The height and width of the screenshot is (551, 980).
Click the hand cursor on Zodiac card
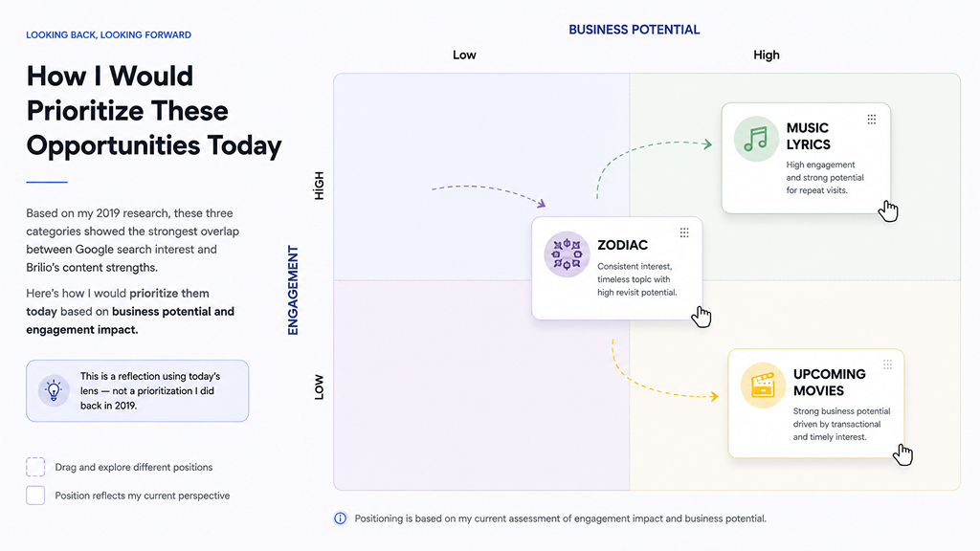coord(702,317)
